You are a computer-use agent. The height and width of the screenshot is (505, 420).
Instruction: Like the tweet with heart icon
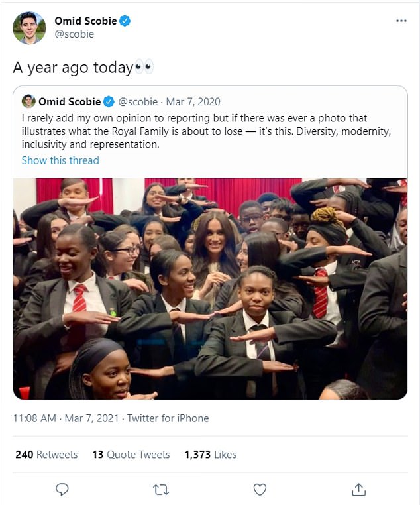pos(260,489)
